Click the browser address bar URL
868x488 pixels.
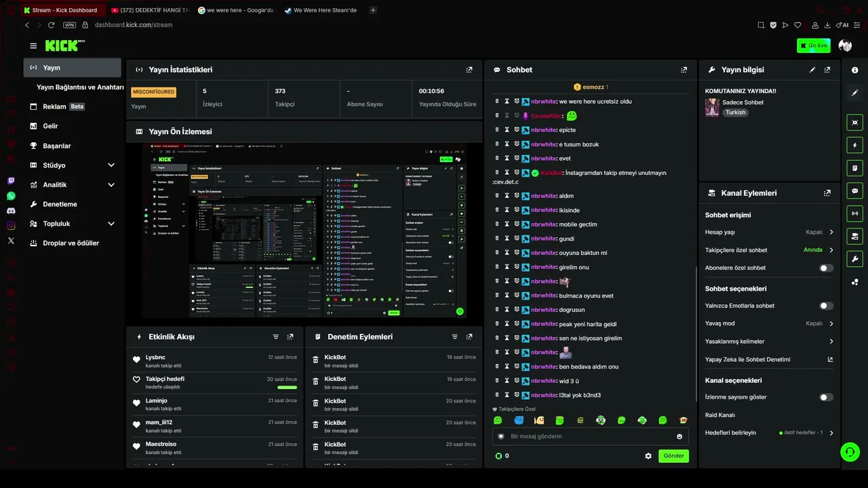(134, 25)
